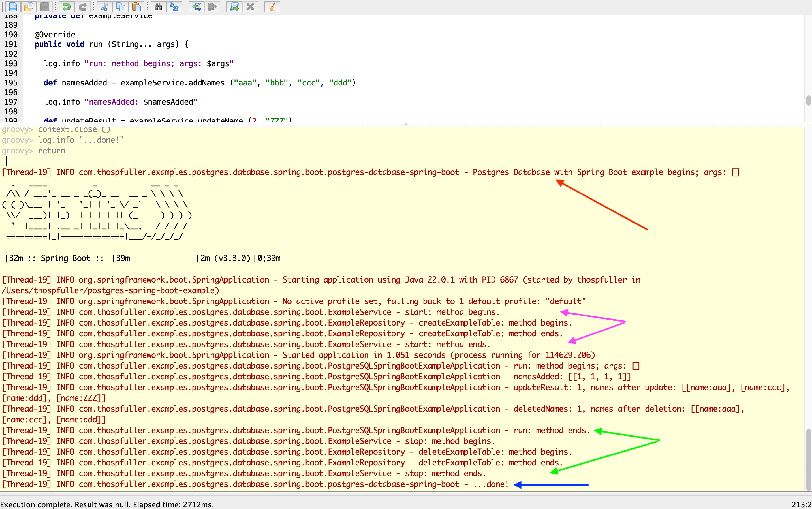Click the code editor vertical scrollbar thumb

coord(808,100)
